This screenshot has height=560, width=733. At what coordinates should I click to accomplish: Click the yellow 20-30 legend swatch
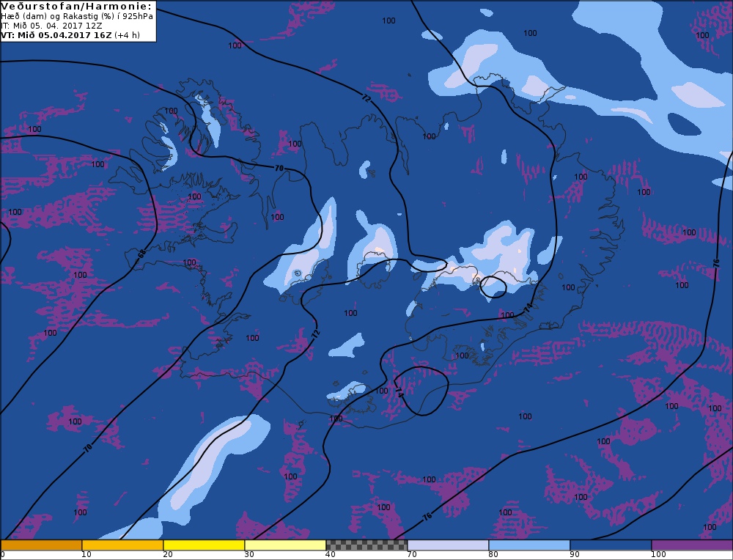(204, 545)
